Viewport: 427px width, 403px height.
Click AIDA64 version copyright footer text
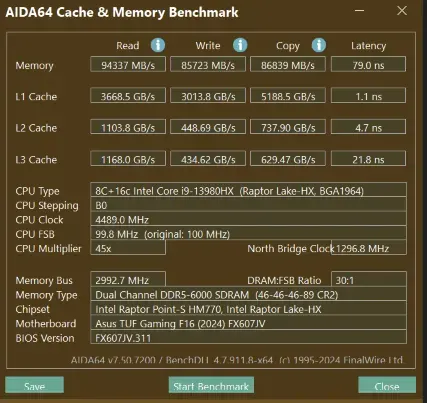click(x=237, y=360)
